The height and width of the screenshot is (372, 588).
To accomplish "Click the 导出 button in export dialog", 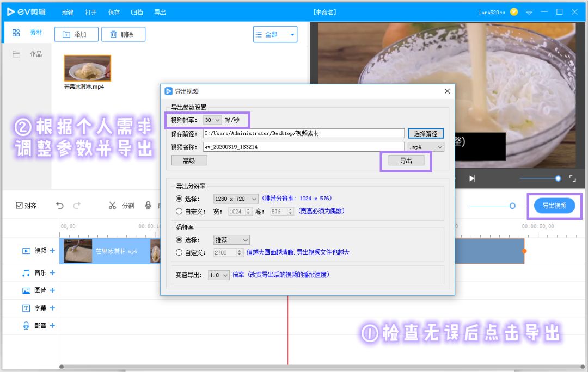I will [406, 160].
